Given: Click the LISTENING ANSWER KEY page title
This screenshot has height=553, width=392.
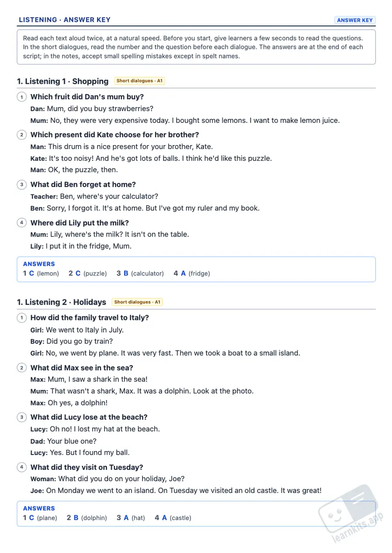Looking at the screenshot, I should tap(64, 20).
